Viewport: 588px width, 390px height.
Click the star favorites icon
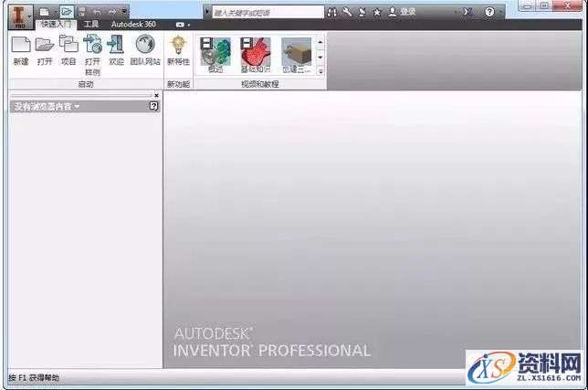376,13
